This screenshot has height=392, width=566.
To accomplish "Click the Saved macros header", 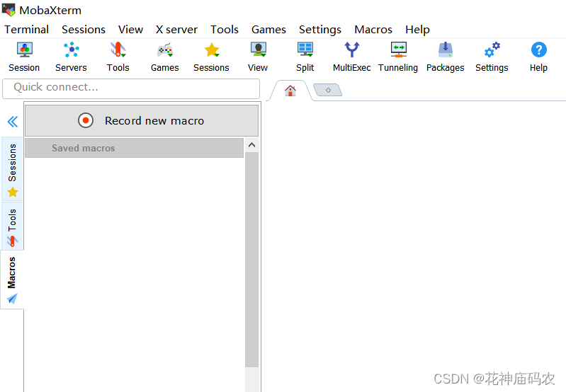I will point(135,148).
